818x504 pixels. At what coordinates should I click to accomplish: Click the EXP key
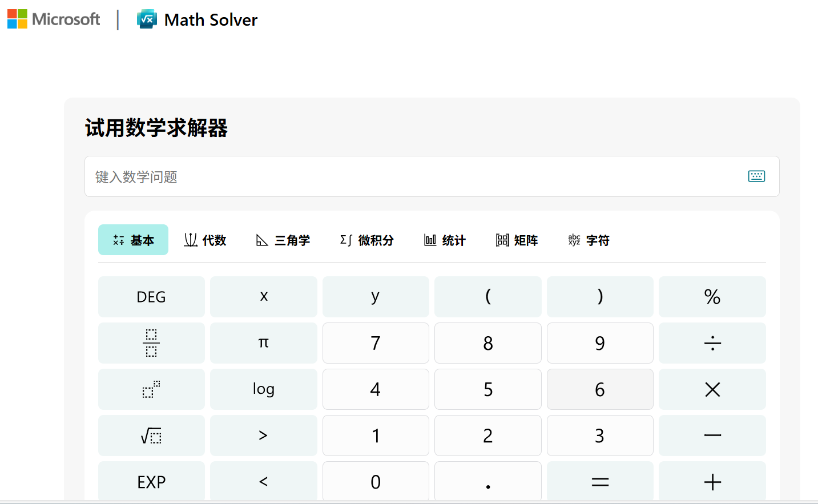pyautogui.click(x=151, y=481)
